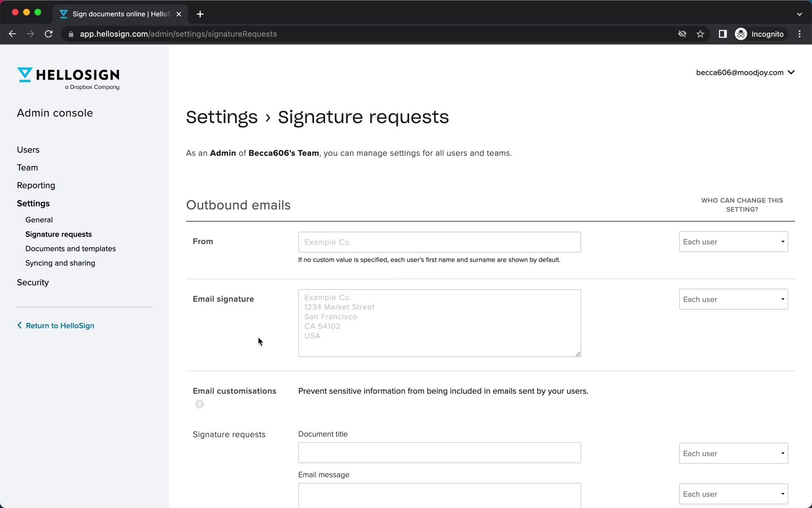The width and height of the screenshot is (812, 508).
Task: Select 'Each user' dropdown for From field
Action: pyautogui.click(x=733, y=241)
